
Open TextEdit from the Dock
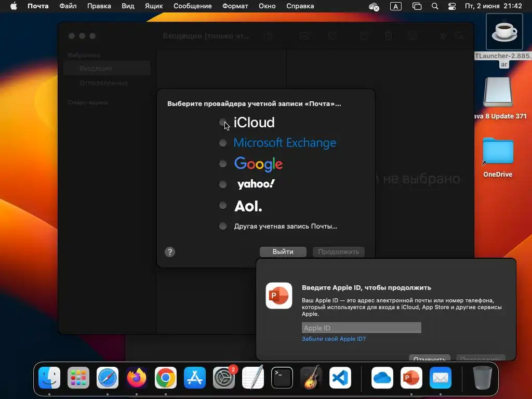[x=253, y=378]
